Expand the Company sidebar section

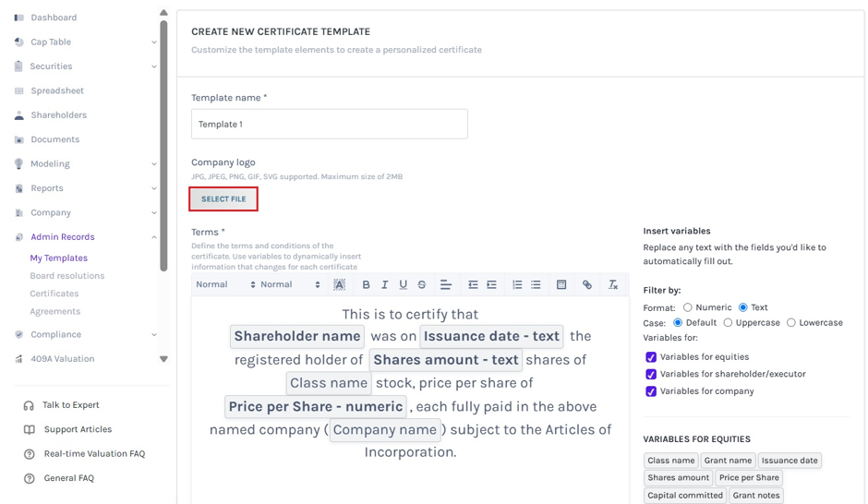click(x=154, y=212)
